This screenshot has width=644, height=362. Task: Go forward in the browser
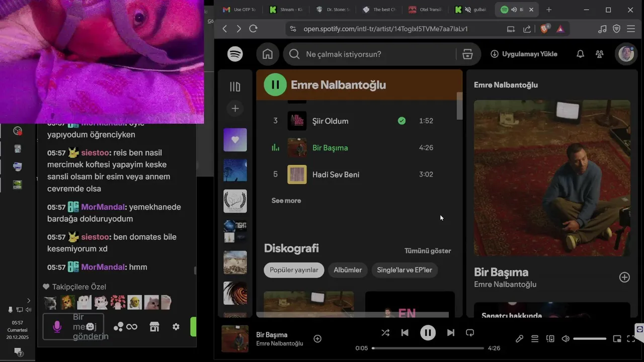click(x=238, y=29)
